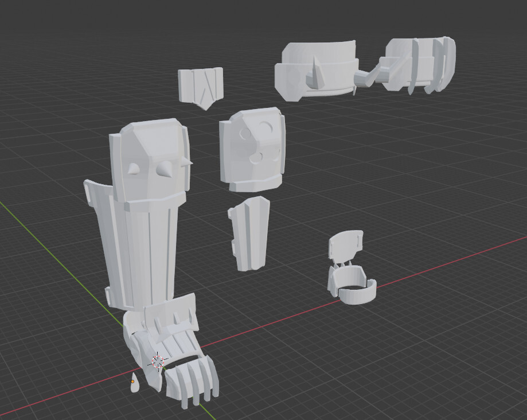
Task: Select the square plate with round holes
Action: point(252,150)
